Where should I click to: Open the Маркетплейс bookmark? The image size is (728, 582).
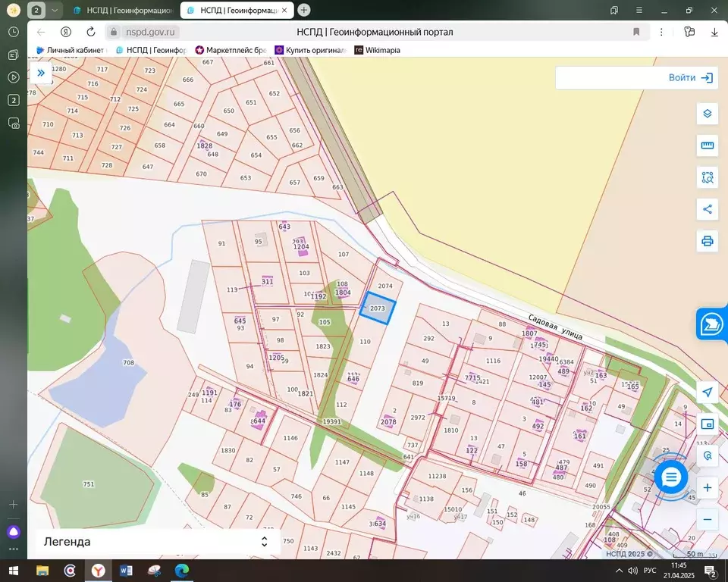click(x=231, y=50)
